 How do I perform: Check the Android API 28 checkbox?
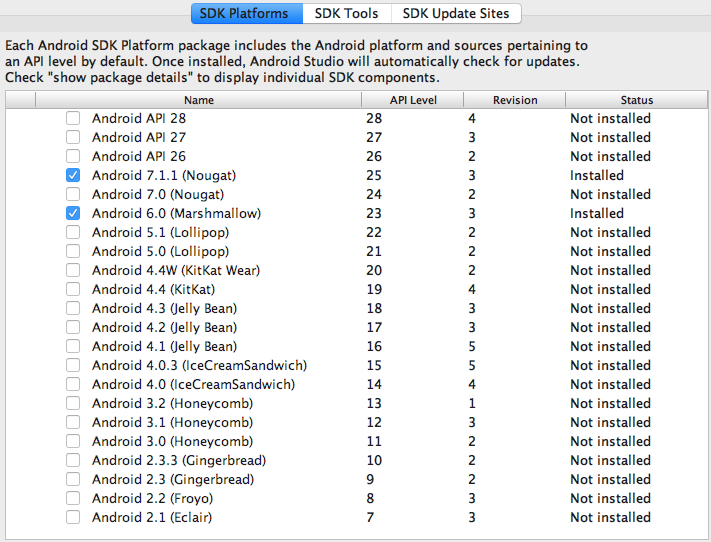click(73, 118)
